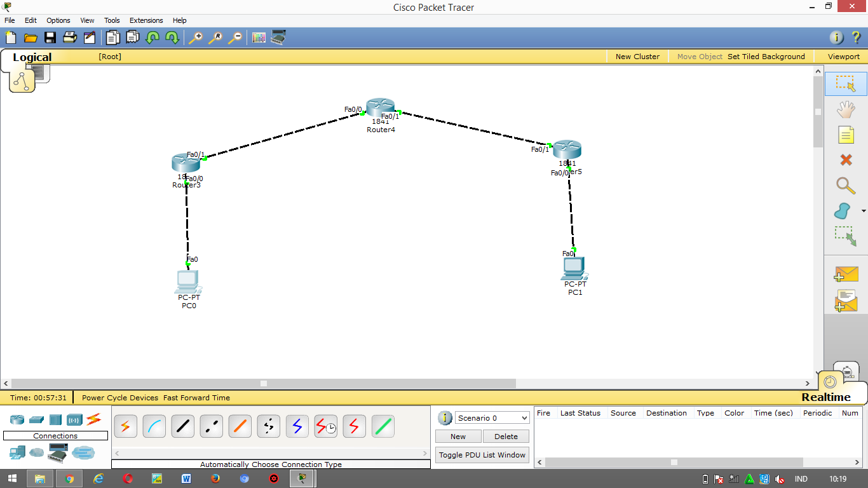Image resolution: width=868 pixels, height=488 pixels.
Task: Zoom out with the minus magnifier
Action: click(x=234, y=37)
